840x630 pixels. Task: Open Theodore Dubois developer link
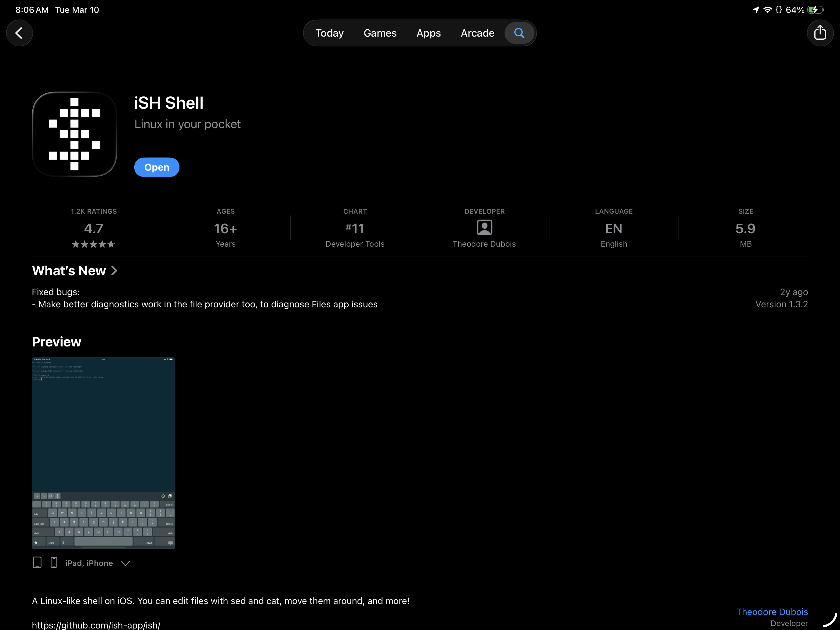(x=772, y=612)
